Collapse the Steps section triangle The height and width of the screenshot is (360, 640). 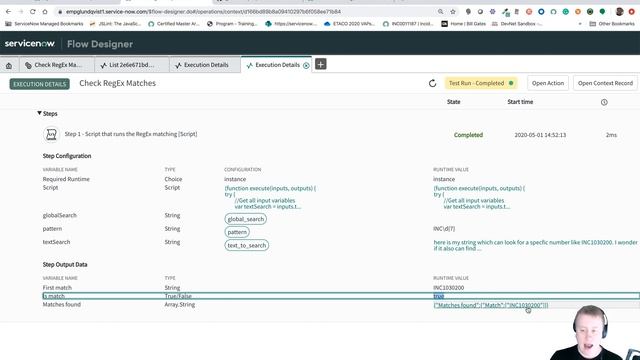[x=39, y=113]
